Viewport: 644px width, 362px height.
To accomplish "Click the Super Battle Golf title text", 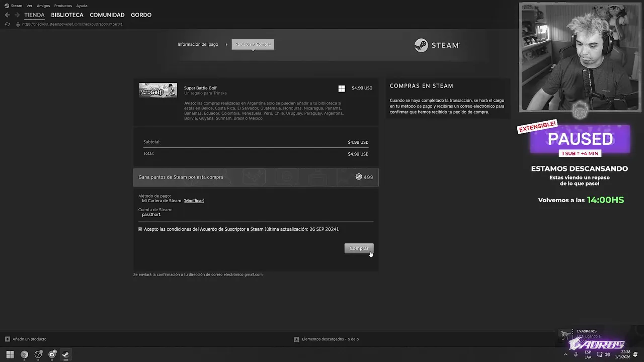I will (200, 88).
